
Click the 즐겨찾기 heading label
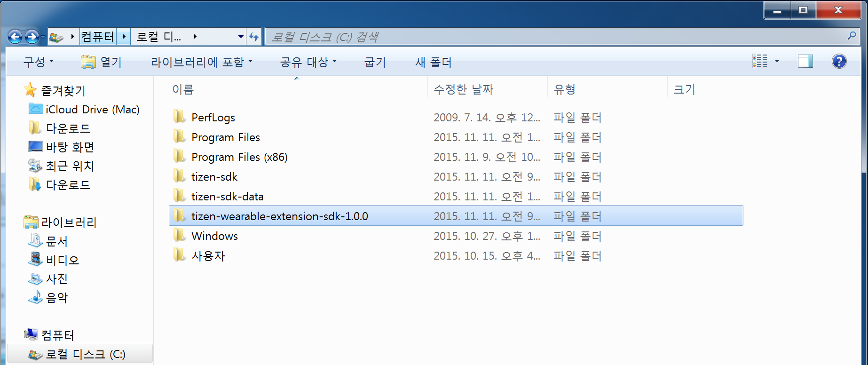tap(63, 90)
